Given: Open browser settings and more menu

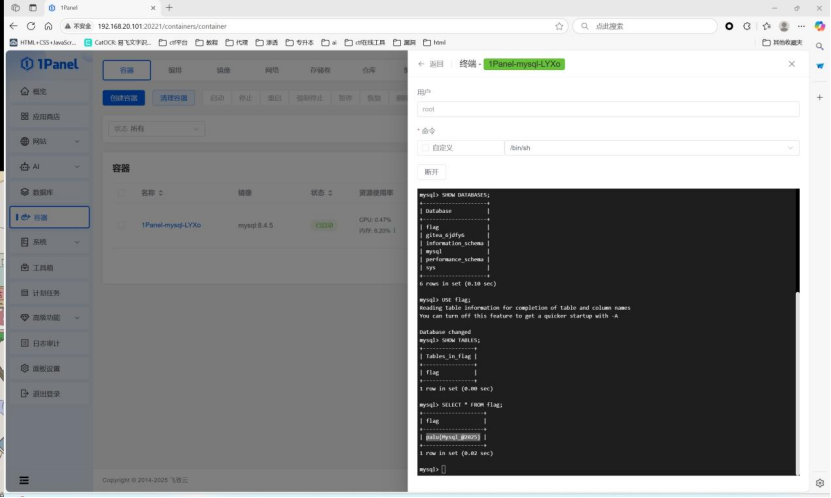Looking at the screenshot, I should click(801, 26).
